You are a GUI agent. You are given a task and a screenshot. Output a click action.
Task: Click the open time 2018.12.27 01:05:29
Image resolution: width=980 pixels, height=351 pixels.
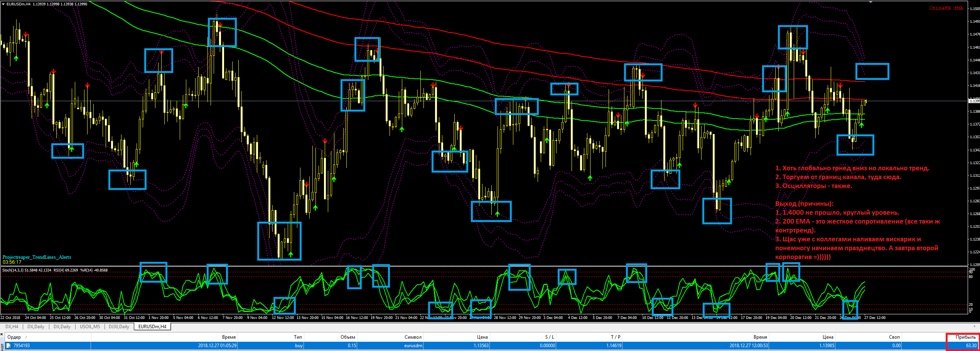(217, 346)
